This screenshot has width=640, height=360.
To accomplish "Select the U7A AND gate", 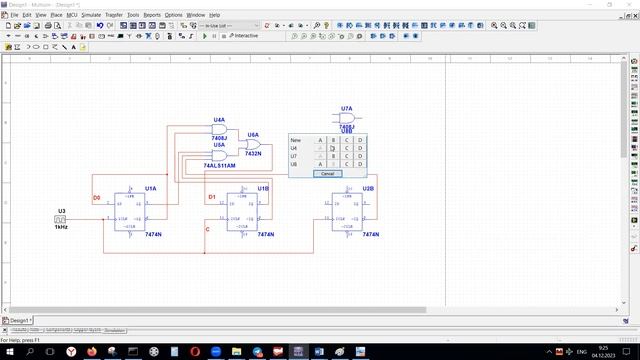I will click(x=347, y=118).
